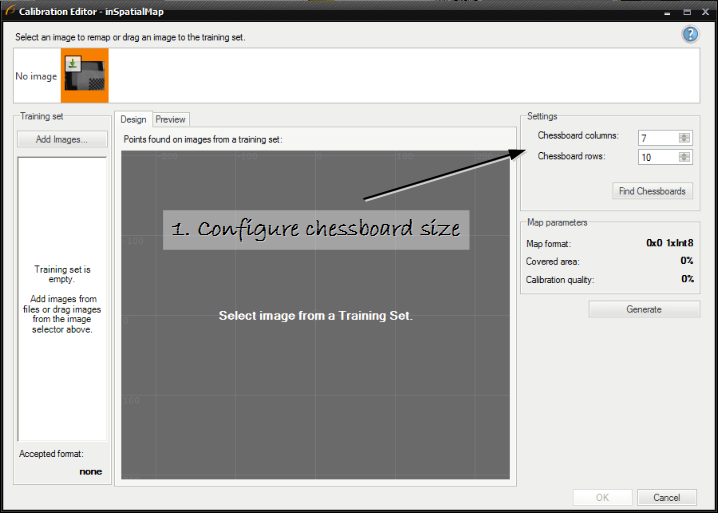
Task: Switch to the Preview tab
Action: (x=170, y=119)
